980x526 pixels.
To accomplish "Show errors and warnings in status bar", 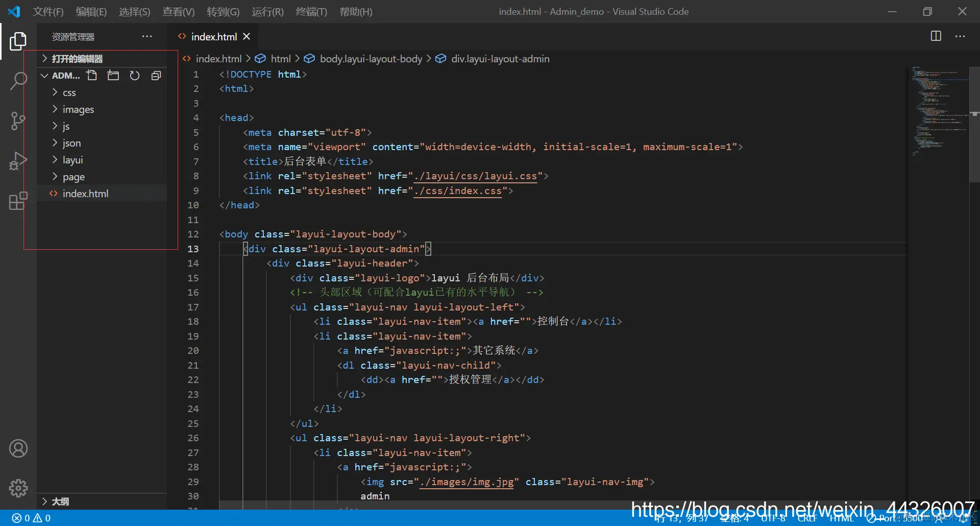I will [x=31, y=518].
